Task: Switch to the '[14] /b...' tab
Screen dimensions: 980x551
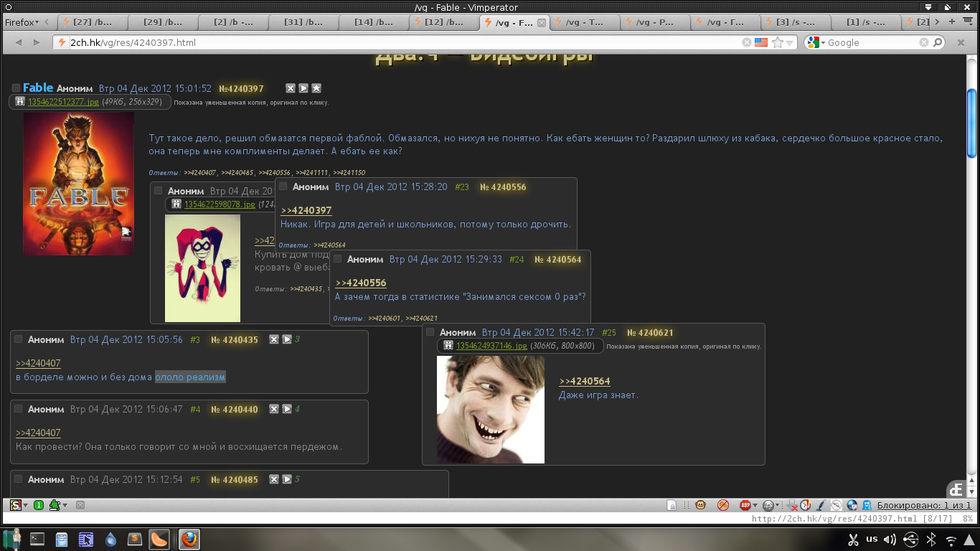Action: (x=374, y=22)
